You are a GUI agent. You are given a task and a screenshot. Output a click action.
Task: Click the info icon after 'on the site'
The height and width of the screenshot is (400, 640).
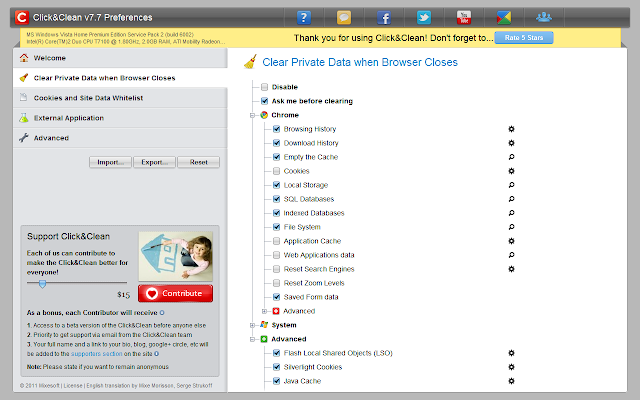click(156, 354)
